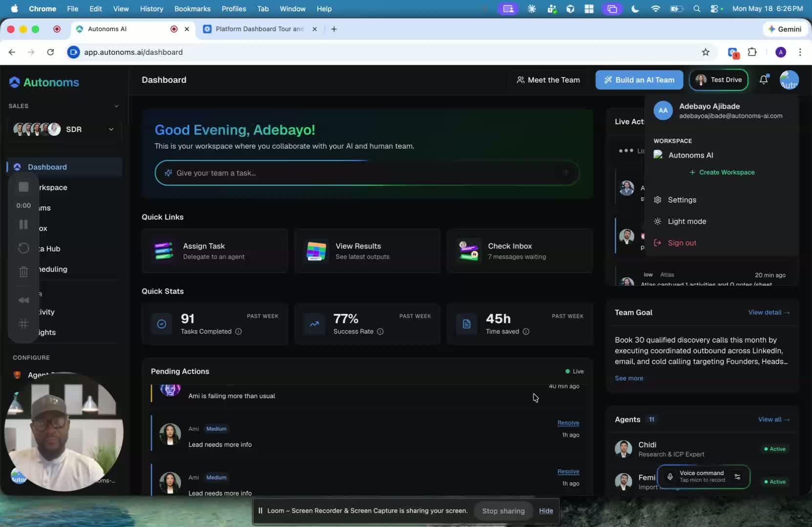This screenshot has height=527, width=812.
Task: Reload the Autonoms dashboard page
Action: tap(50, 52)
